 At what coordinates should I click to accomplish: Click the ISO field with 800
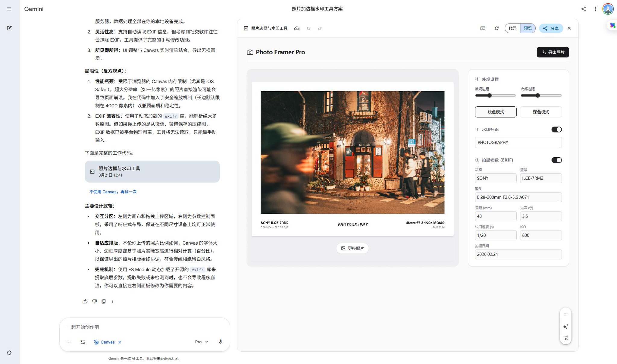(x=541, y=235)
